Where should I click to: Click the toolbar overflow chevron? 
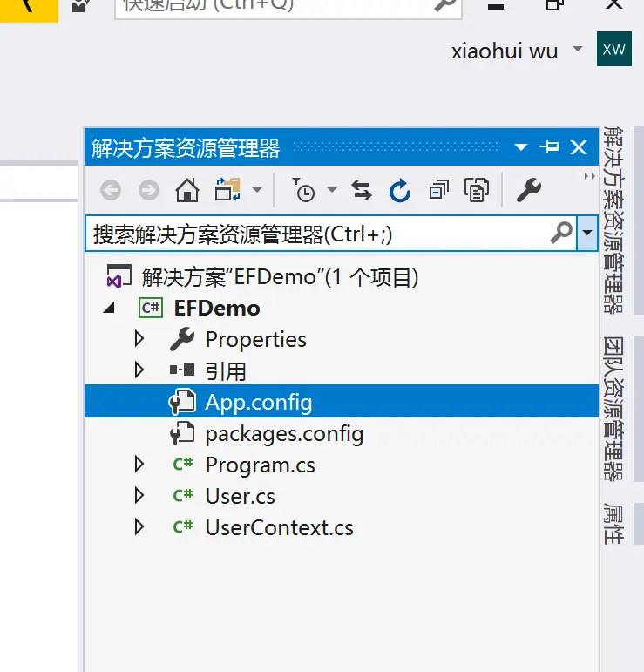coord(590,176)
